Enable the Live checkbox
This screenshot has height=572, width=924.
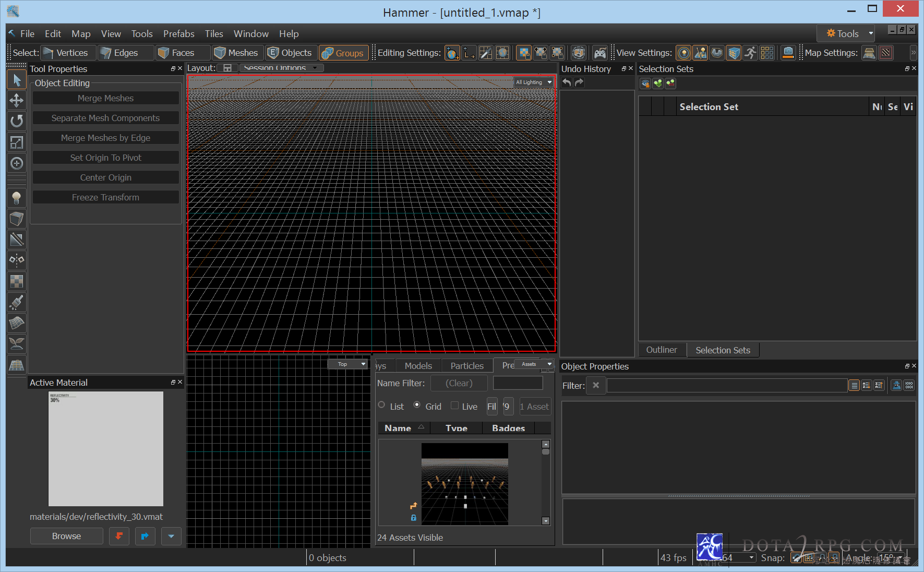pyautogui.click(x=454, y=406)
